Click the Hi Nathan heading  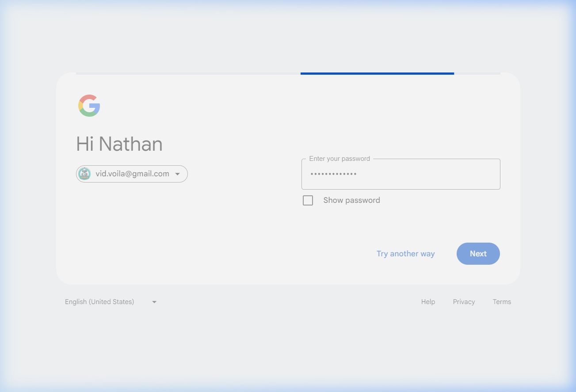(119, 144)
